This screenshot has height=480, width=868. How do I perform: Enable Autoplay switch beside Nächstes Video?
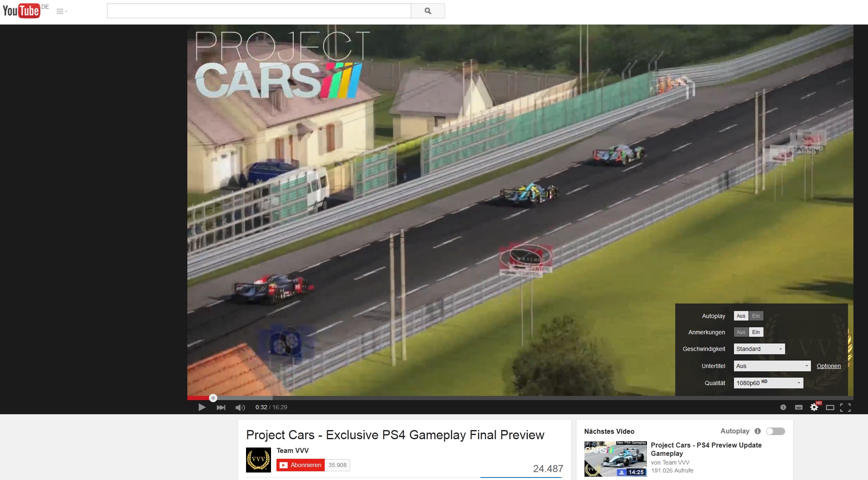point(776,431)
